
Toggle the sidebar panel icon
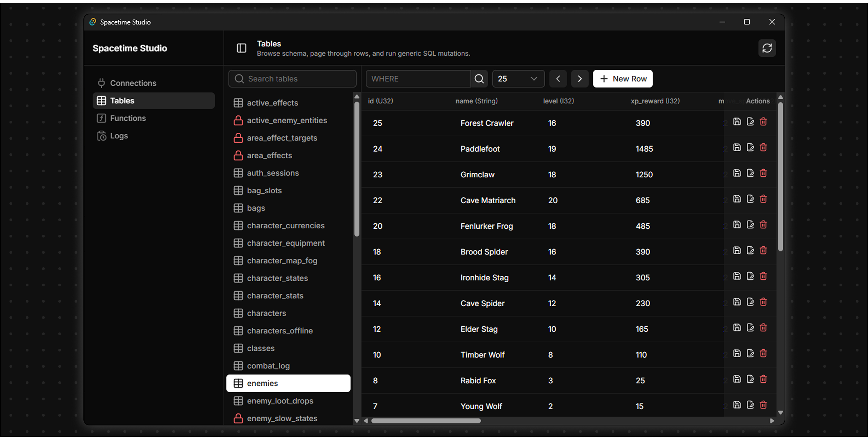point(241,48)
